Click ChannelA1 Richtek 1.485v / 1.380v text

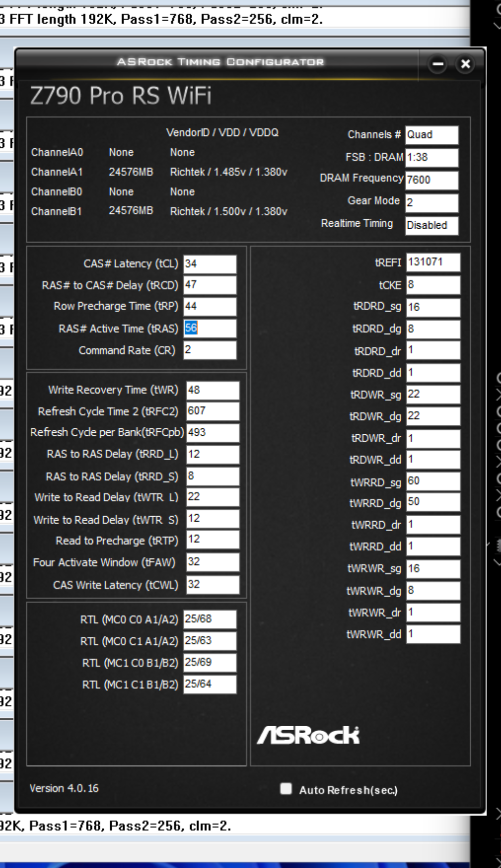(x=228, y=172)
